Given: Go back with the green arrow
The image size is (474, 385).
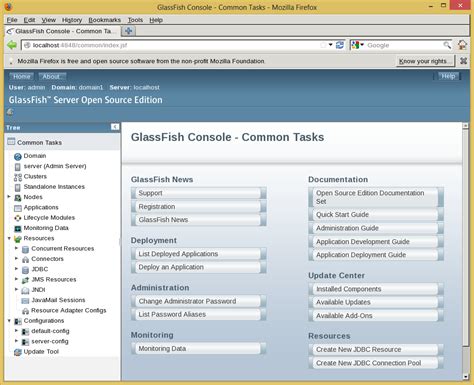Looking at the screenshot, I should click(x=12, y=45).
